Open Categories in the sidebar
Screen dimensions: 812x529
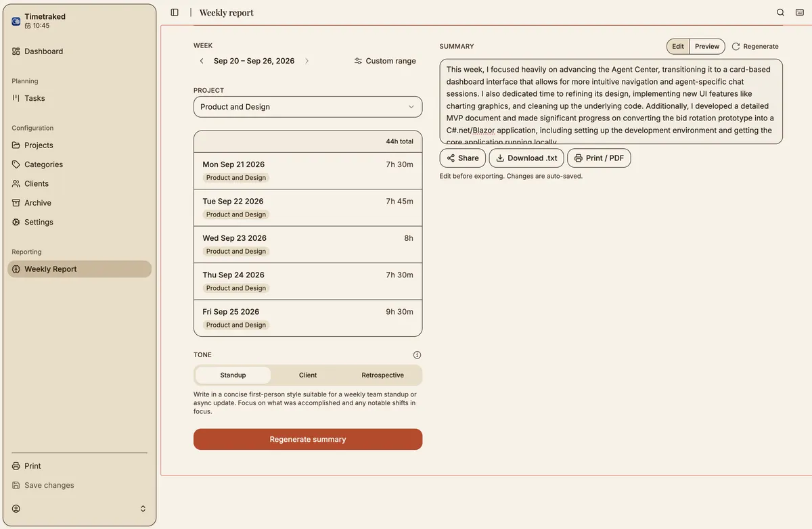tap(79, 164)
